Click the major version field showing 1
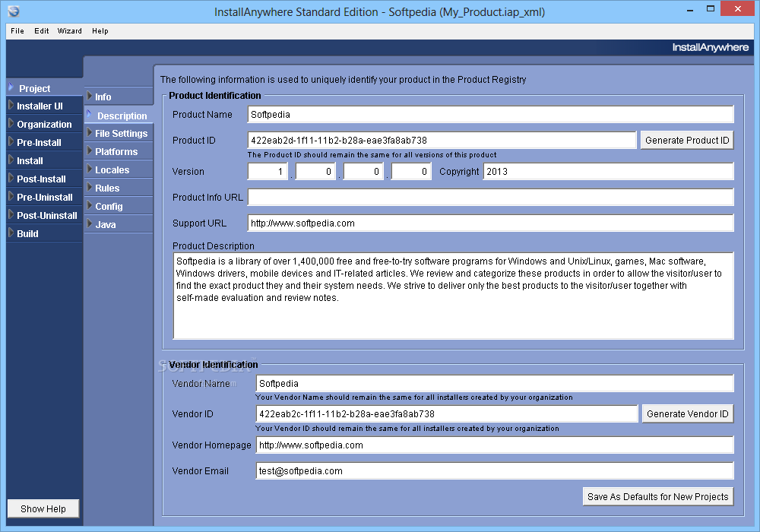The height and width of the screenshot is (532, 760). 268,172
